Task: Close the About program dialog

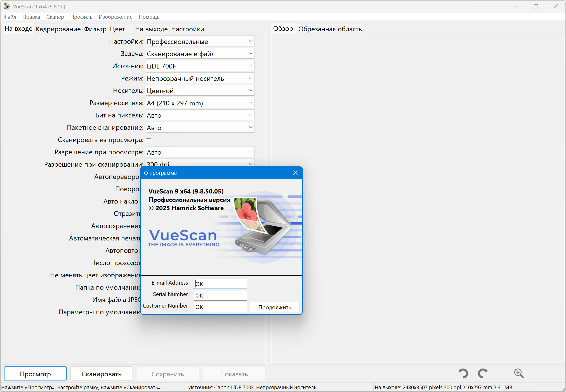Action: (295, 173)
